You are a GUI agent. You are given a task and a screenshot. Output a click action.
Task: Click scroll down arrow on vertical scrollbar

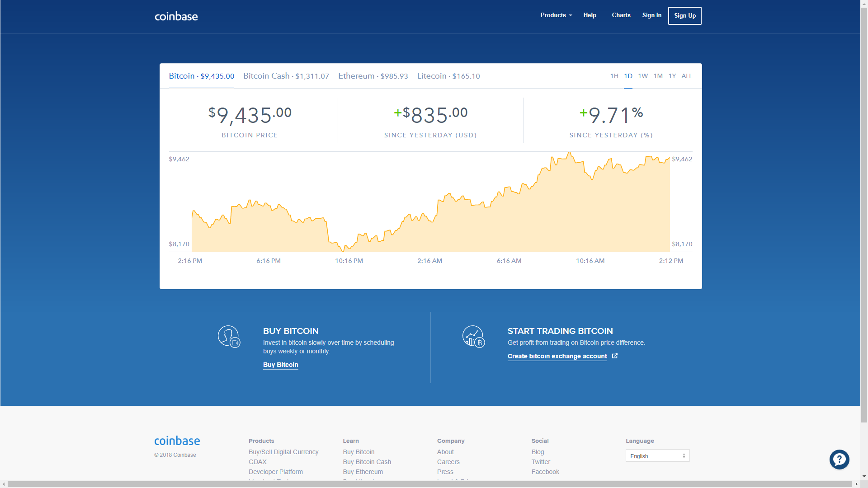tap(864, 476)
